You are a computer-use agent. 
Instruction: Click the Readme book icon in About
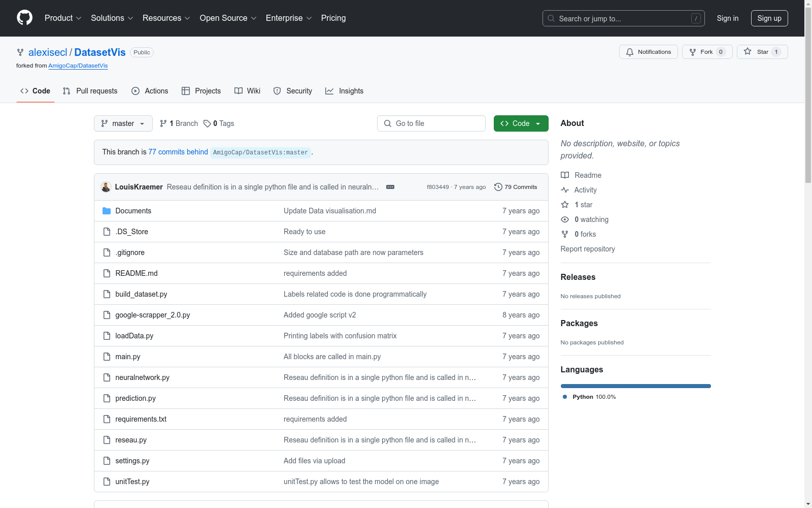click(x=565, y=175)
